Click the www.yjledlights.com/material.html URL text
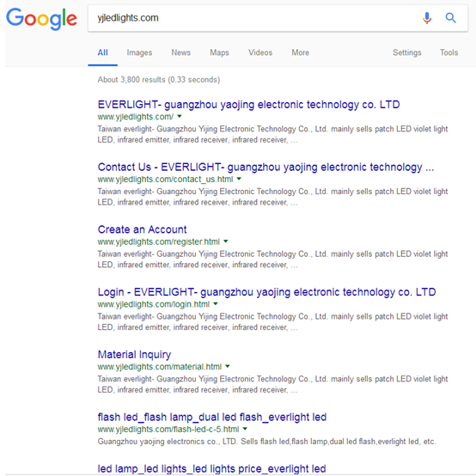476x476 pixels. [160, 367]
